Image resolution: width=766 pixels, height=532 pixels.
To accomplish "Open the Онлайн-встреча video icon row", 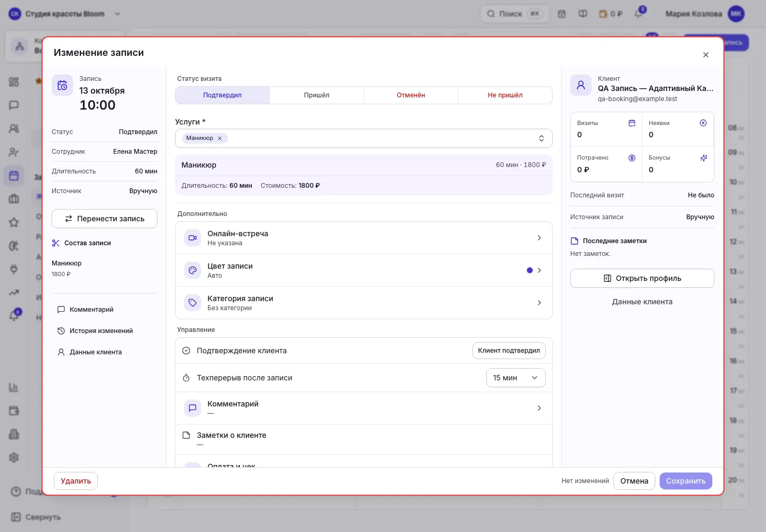I will [193, 238].
